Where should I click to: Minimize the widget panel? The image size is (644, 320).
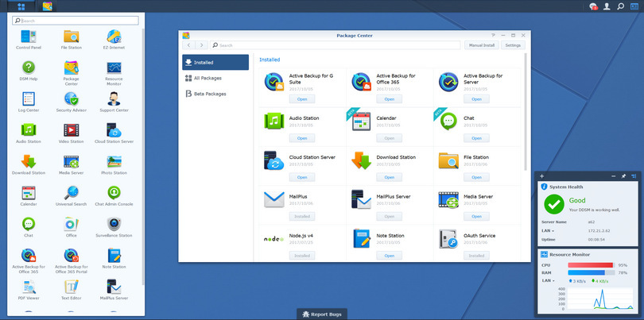pos(613,176)
